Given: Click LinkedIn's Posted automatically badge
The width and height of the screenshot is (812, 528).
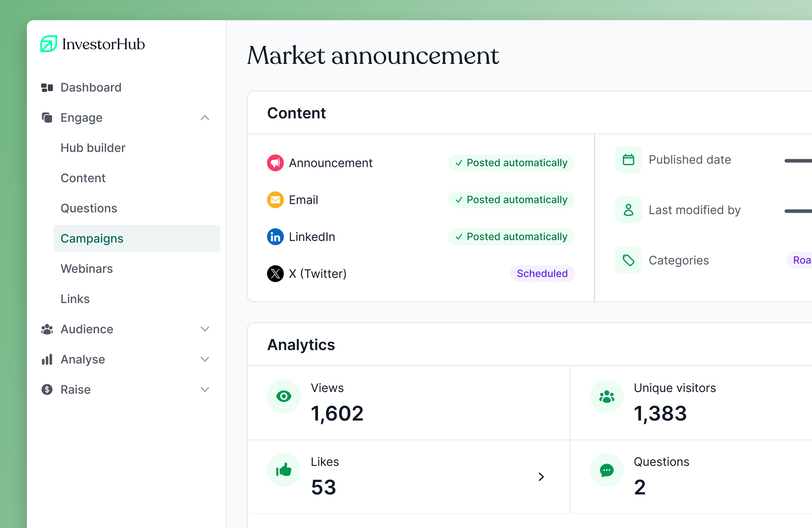Looking at the screenshot, I should coord(511,237).
